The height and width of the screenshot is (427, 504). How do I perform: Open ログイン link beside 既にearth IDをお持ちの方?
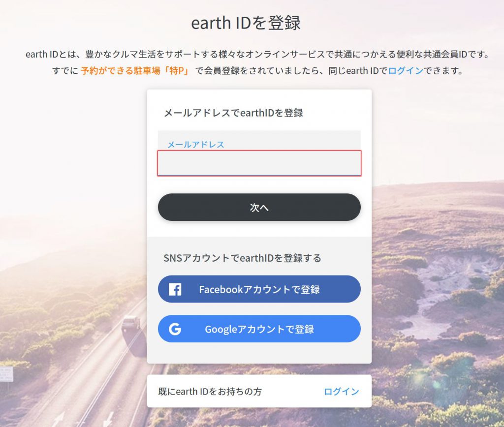point(341,392)
